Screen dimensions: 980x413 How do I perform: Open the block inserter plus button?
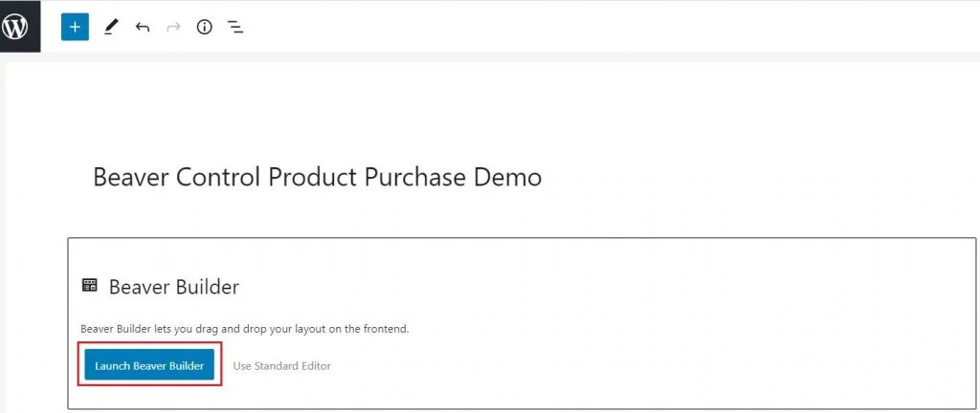pyautogui.click(x=75, y=27)
